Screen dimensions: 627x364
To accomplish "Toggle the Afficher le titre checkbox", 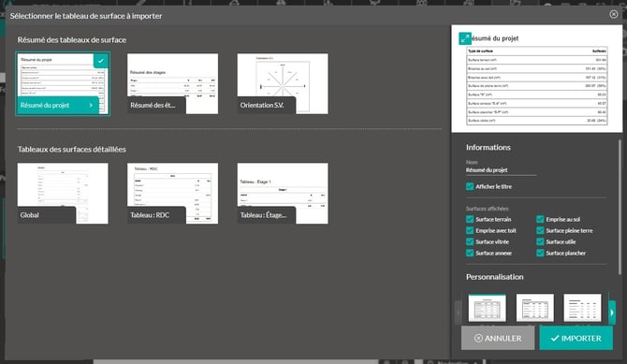I will [x=470, y=186].
